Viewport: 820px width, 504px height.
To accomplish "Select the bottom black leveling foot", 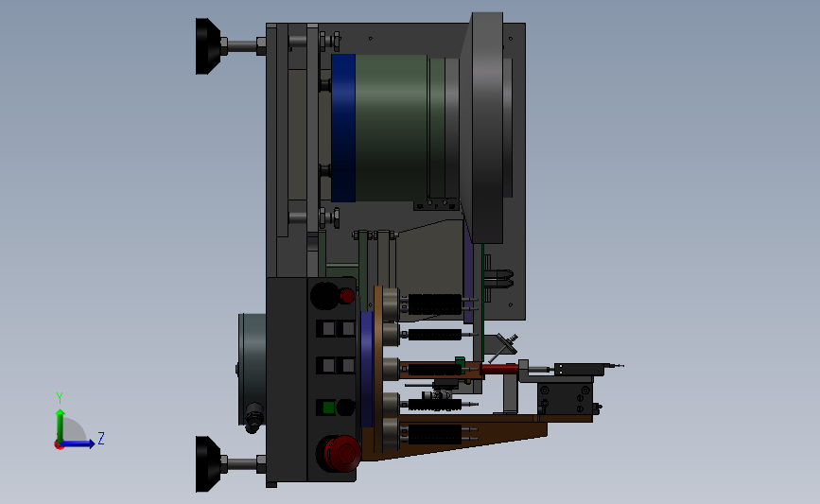I will 208,463.
